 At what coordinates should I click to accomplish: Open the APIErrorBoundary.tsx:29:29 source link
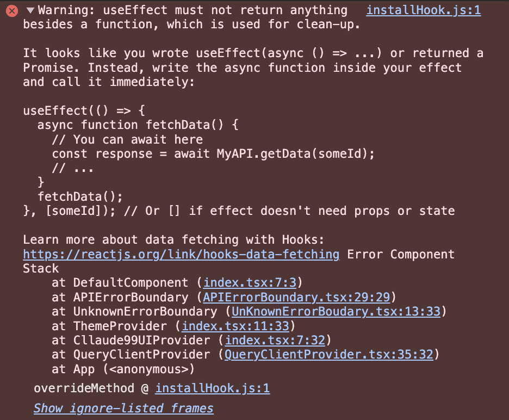point(297,297)
